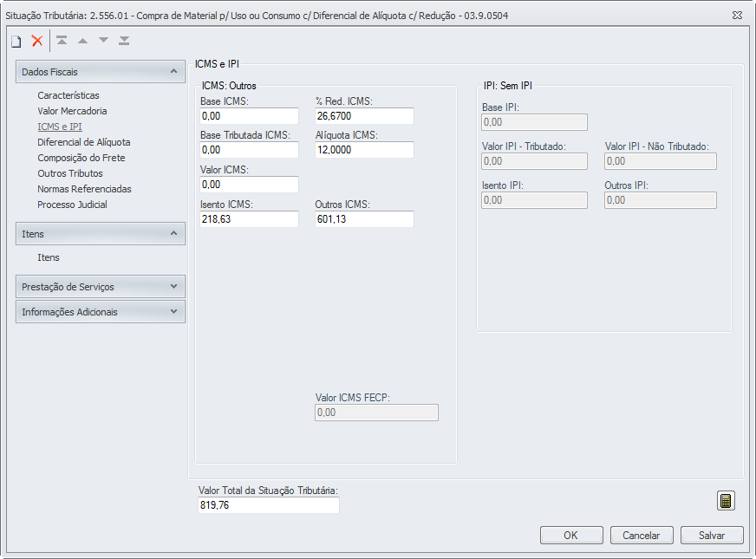Click the new document icon

pyautogui.click(x=16, y=41)
